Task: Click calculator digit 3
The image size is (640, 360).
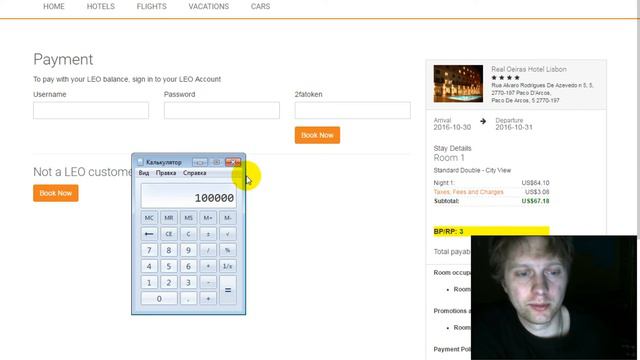Action: pyautogui.click(x=188, y=282)
